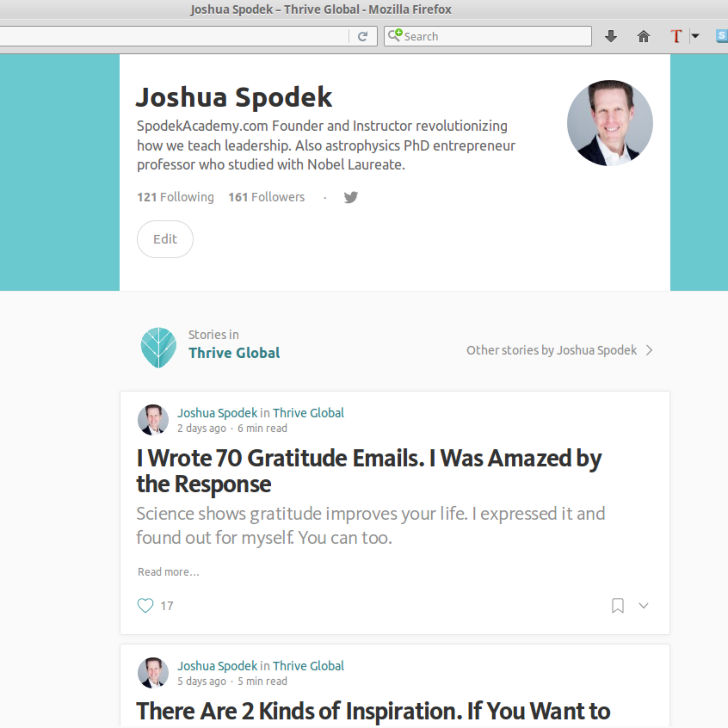The width and height of the screenshot is (728, 728).
Task: Click the Joshua Spodek profile name heading
Action: point(234,97)
